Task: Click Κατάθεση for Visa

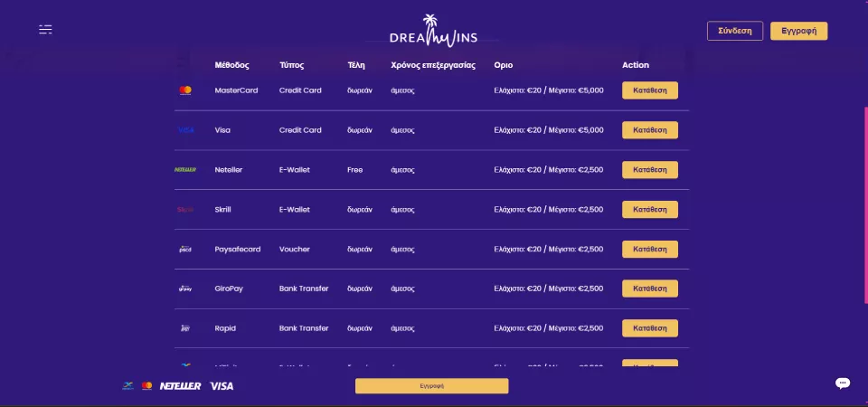Action: pyautogui.click(x=650, y=130)
